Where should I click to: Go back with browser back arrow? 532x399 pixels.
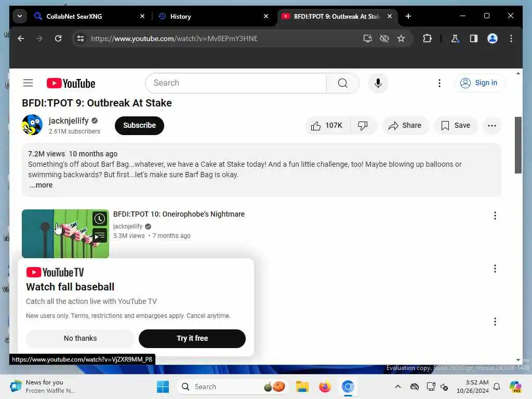(x=21, y=38)
